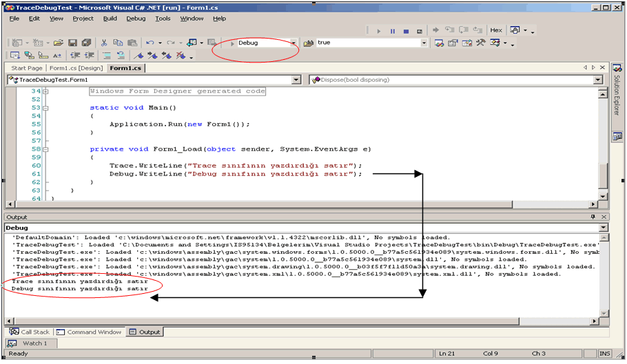Expand the Windows Form Designer generated code region
Screen dimensions: 627x364
pos(45,92)
